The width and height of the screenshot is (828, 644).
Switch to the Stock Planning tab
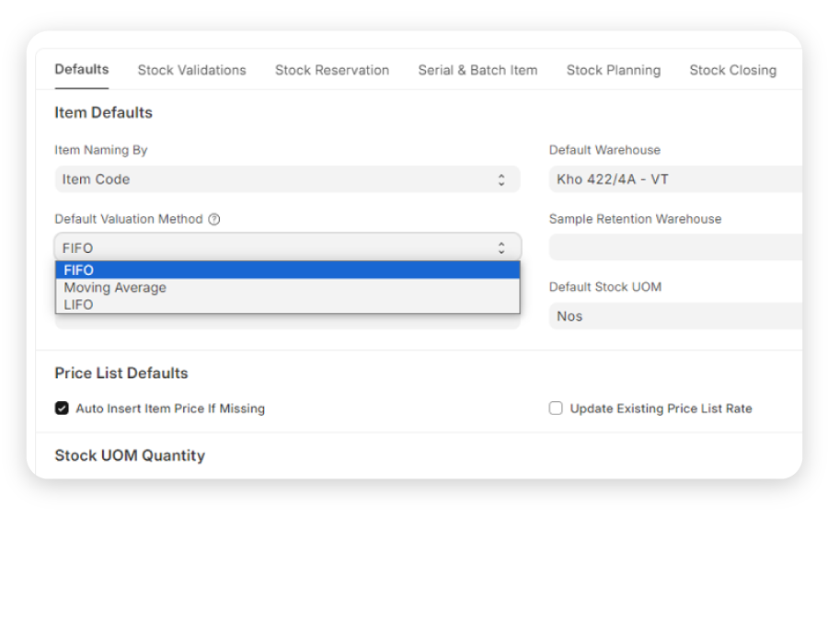(x=613, y=70)
